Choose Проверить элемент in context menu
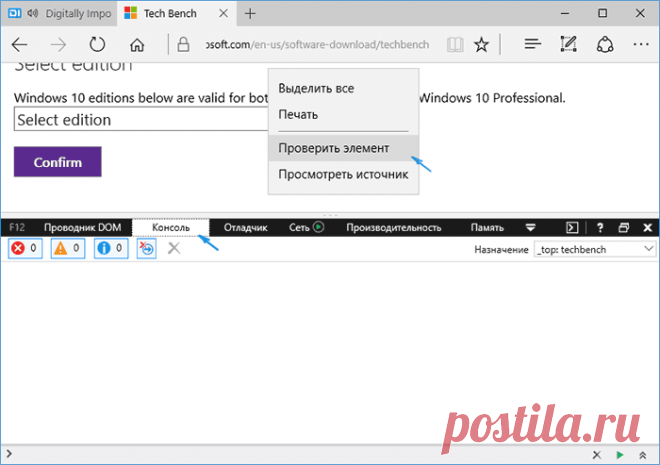660x465 pixels. 343,148
